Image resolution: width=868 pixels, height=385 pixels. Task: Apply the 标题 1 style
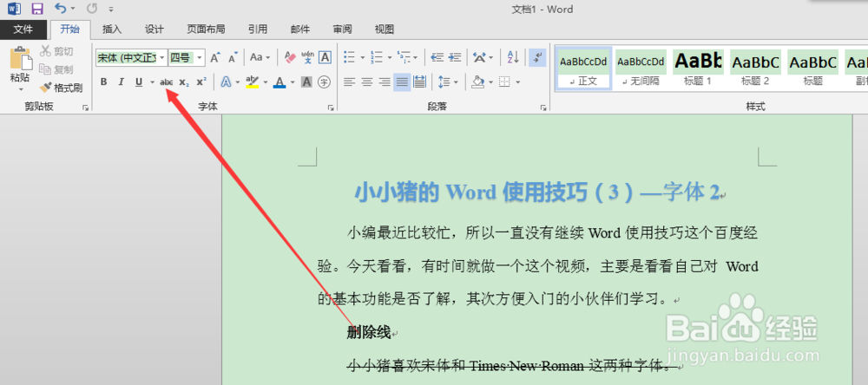point(698,68)
